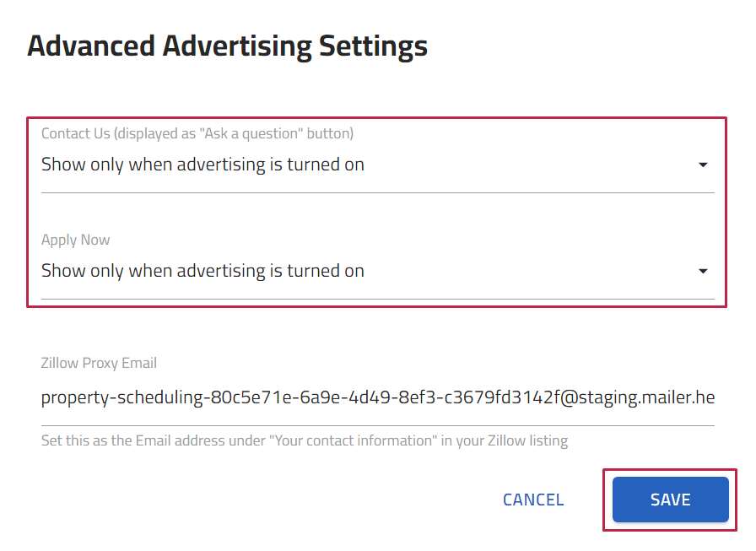Cancel the advertising settings dialog

pos(533,500)
